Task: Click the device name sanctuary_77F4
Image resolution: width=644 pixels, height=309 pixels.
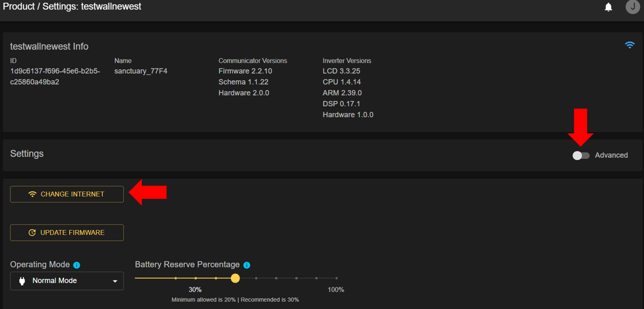Action: coord(141,71)
